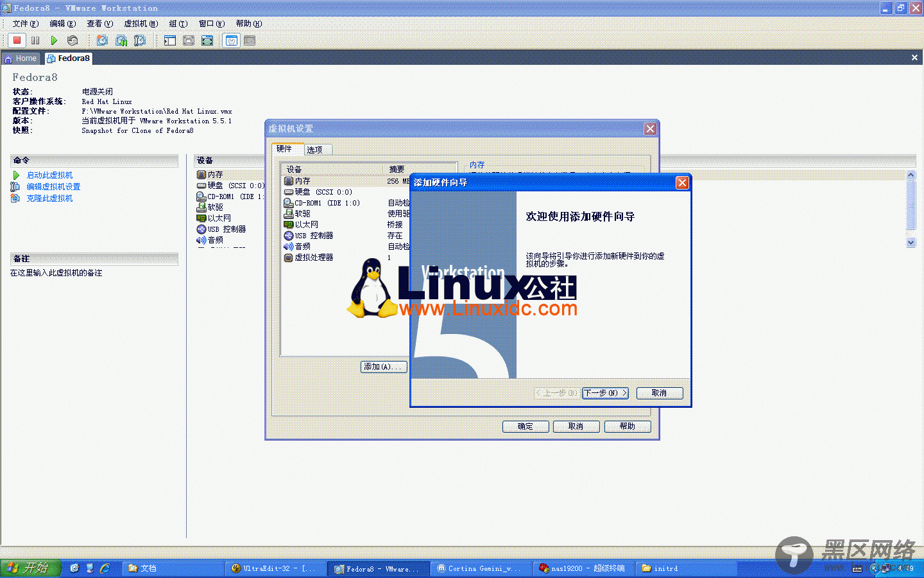The image size is (924, 578).
Task: Select the Console view toolbar icon
Action: point(250,40)
